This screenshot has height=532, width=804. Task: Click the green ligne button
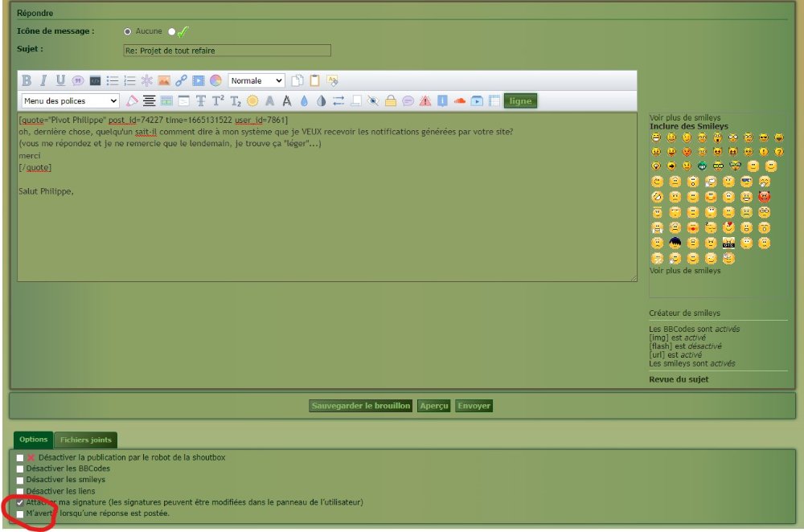tap(520, 101)
